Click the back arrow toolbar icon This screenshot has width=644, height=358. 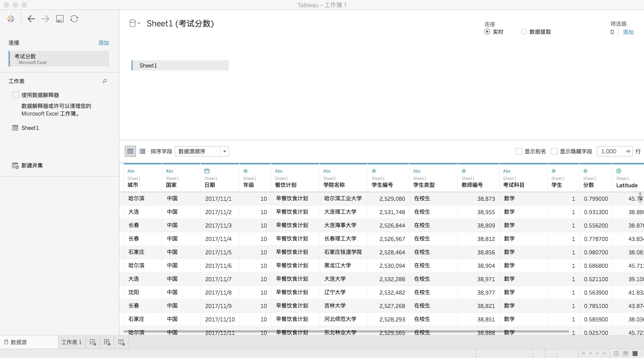click(x=31, y=19)
